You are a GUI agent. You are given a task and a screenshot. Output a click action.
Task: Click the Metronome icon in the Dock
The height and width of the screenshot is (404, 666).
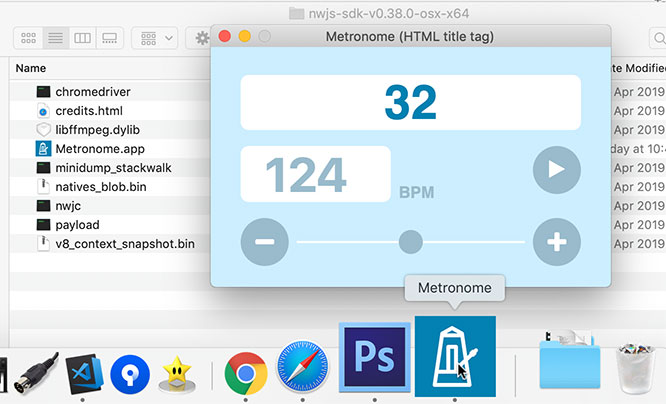[455, 356]
